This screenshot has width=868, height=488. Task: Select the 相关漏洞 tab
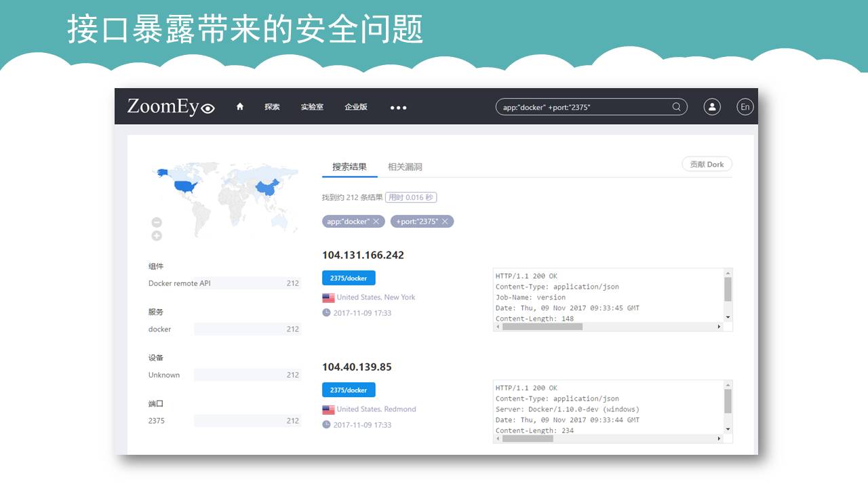coord(405,167)
